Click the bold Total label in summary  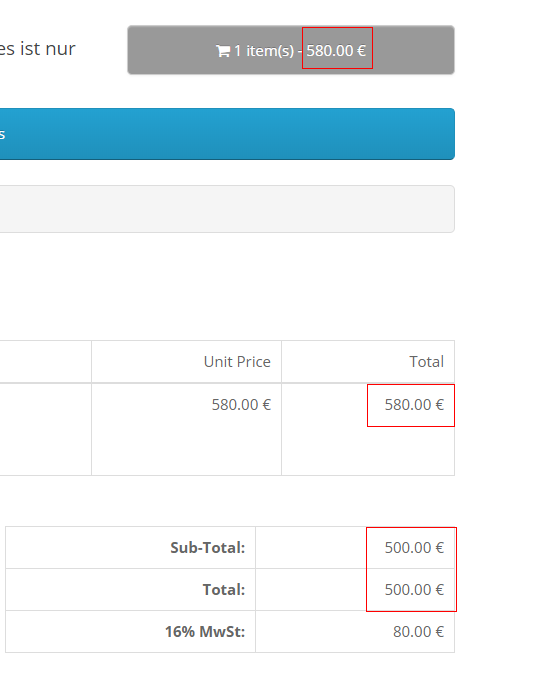pyautogui.click(x=224, y=590)
